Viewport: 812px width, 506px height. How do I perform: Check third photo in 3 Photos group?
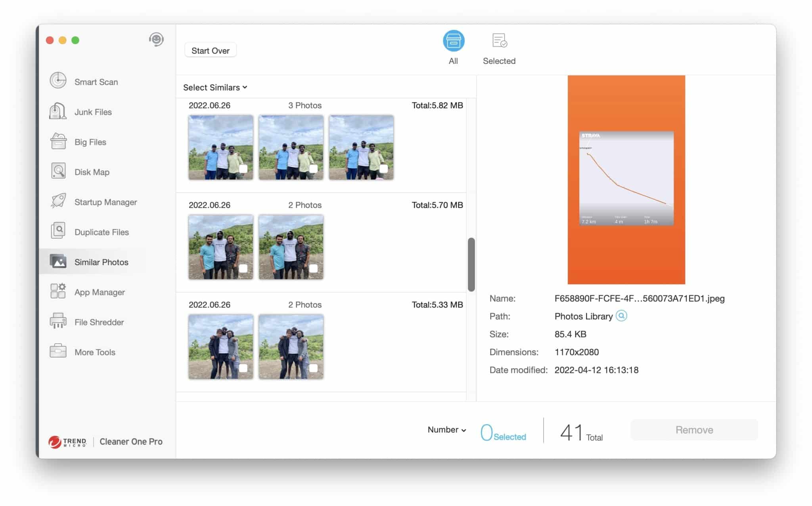tap(383, 169)
